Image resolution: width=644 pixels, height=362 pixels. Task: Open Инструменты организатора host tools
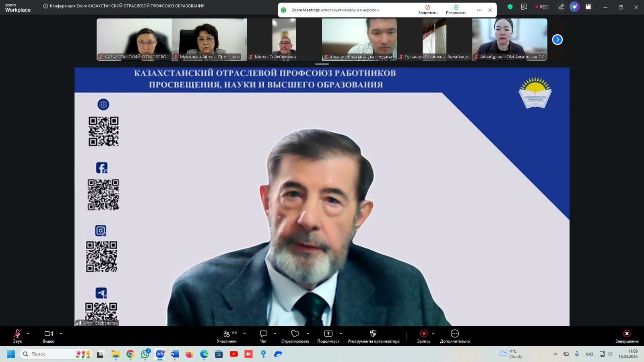point(373,335)
